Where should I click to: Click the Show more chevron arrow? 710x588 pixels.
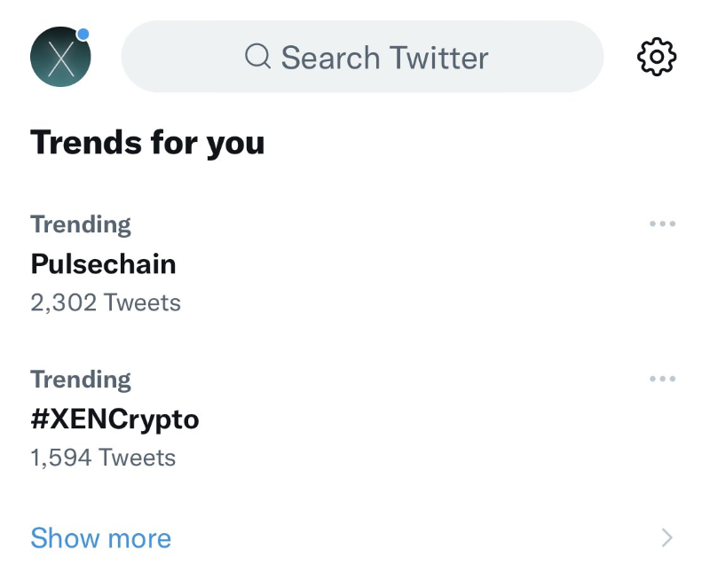(x=667, y=537)
